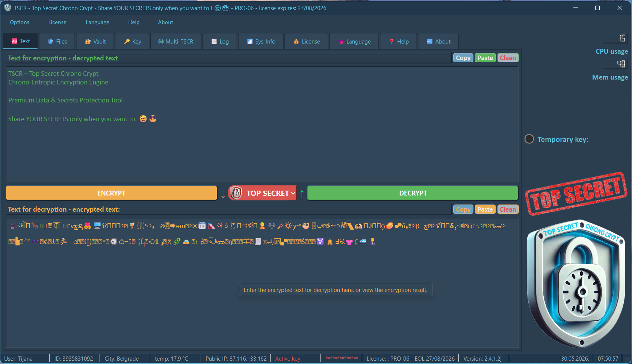
Task: Open the Language tab in tab strip
Action: coord(354,42)
